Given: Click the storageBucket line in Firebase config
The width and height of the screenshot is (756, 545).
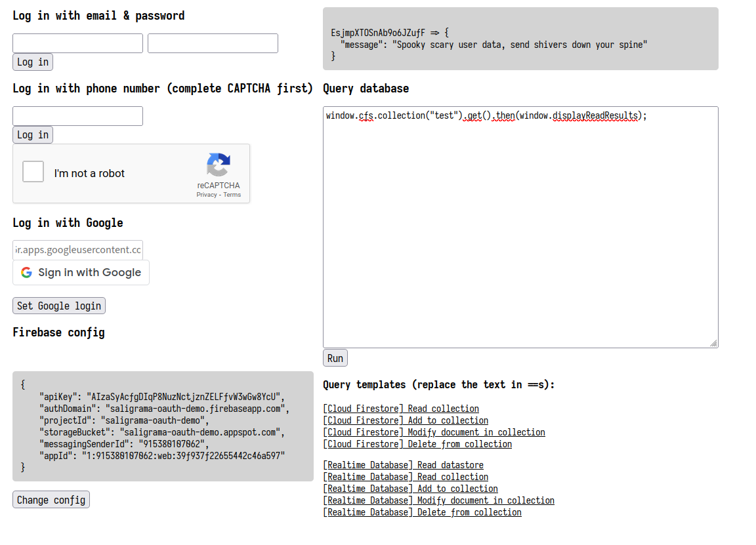Looking at the screenshot, I should click(162, 432).
